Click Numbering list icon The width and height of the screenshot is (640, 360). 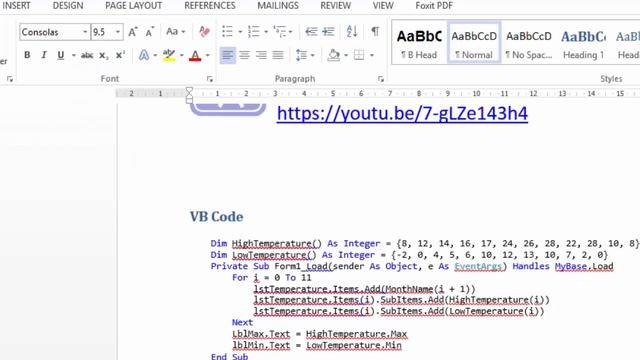(x=253, y=31)
